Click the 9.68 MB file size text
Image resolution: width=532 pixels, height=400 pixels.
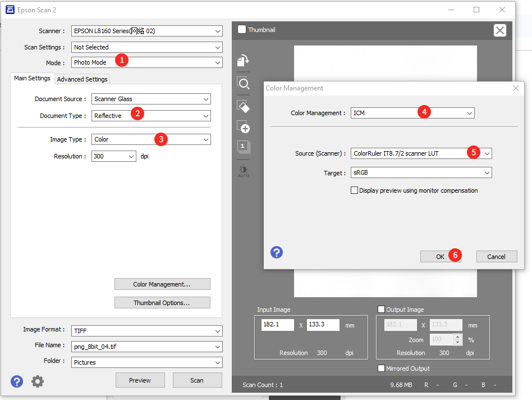pos(401,385)
